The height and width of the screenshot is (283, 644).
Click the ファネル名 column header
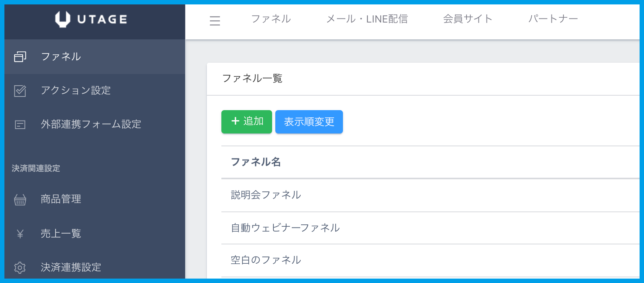click(x=256, y=162)
